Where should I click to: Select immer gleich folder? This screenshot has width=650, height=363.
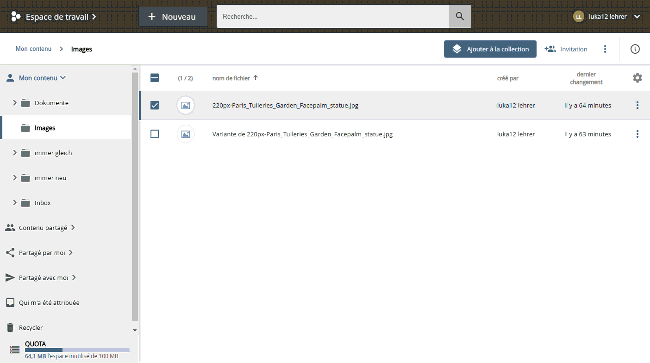pos(53,153)
